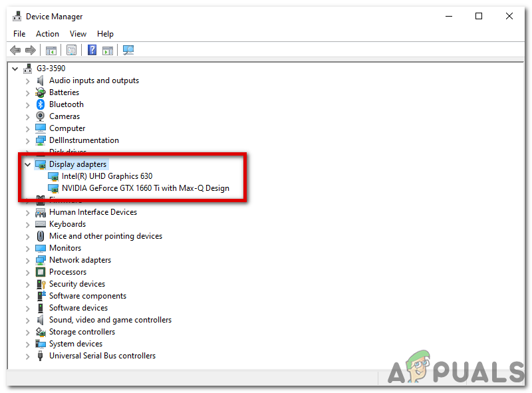Click the Monitors category icon
Screen dimensions: 532x393
pyautogui.click(x=40, y=247)
